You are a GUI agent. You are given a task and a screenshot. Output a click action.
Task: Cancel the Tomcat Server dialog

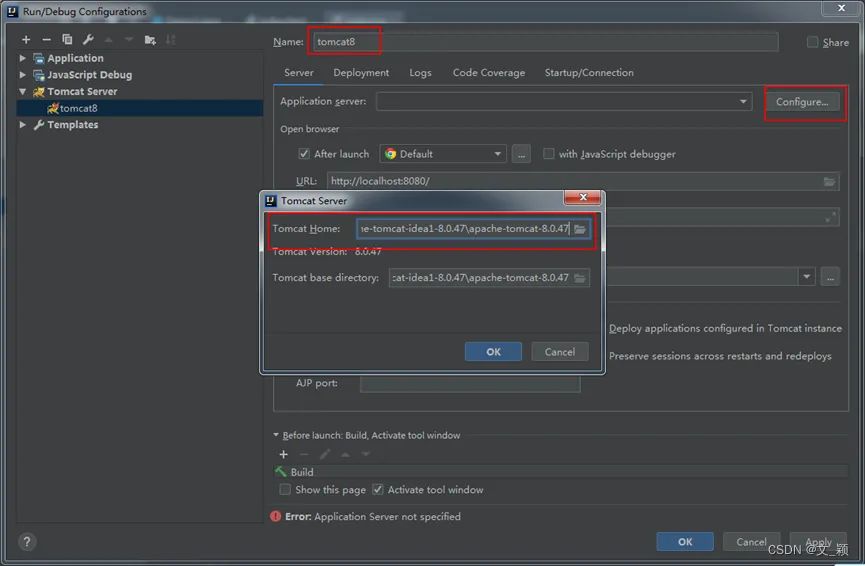[x=559, y=352]
